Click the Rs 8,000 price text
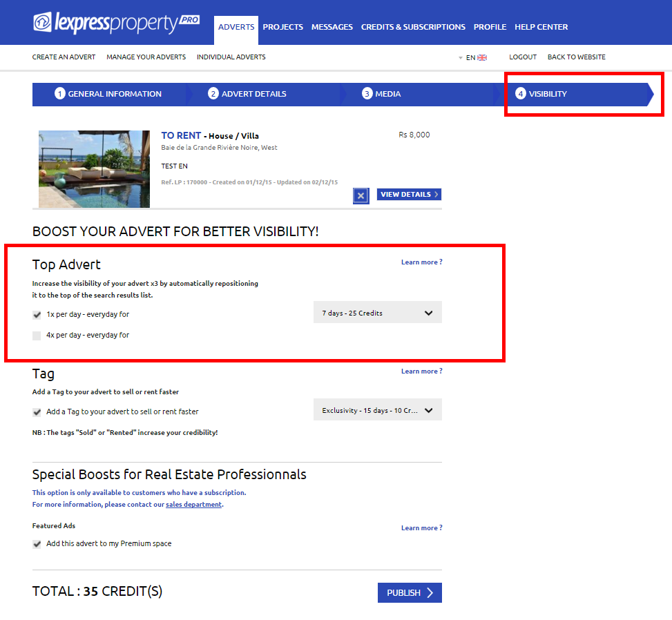Screen dimensions: 672x620 click(414, 135)
